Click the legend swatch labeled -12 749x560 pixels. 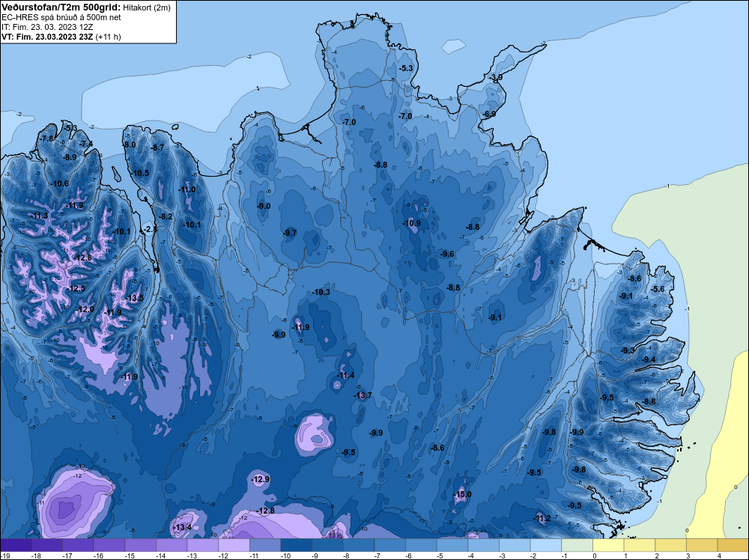(x=234, y=545)
